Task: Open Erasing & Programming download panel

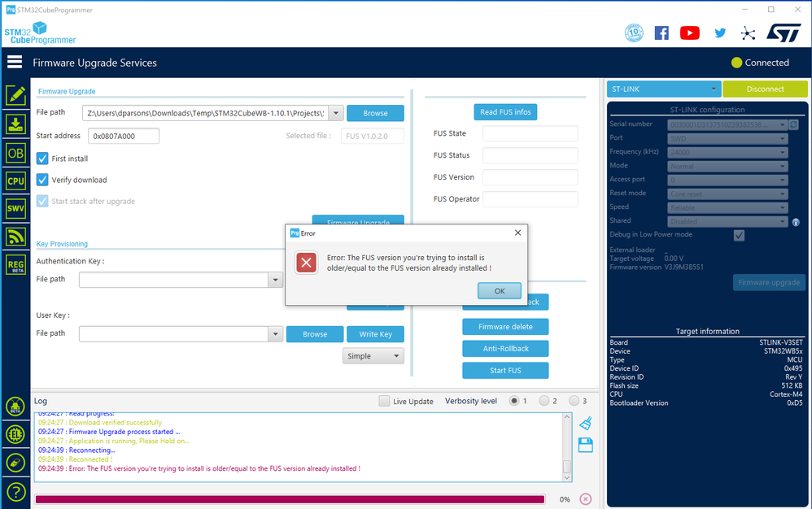Action: coord(15,124)
